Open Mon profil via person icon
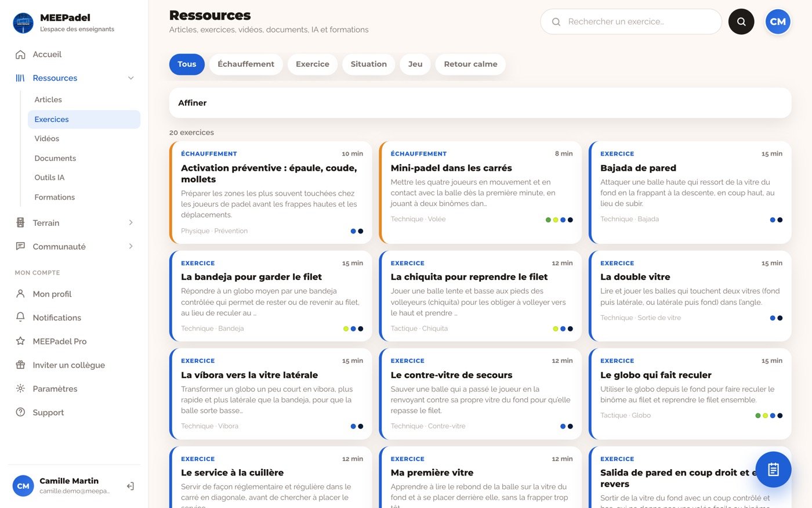Viewport: 812px width, 508px height. point(20,294)
